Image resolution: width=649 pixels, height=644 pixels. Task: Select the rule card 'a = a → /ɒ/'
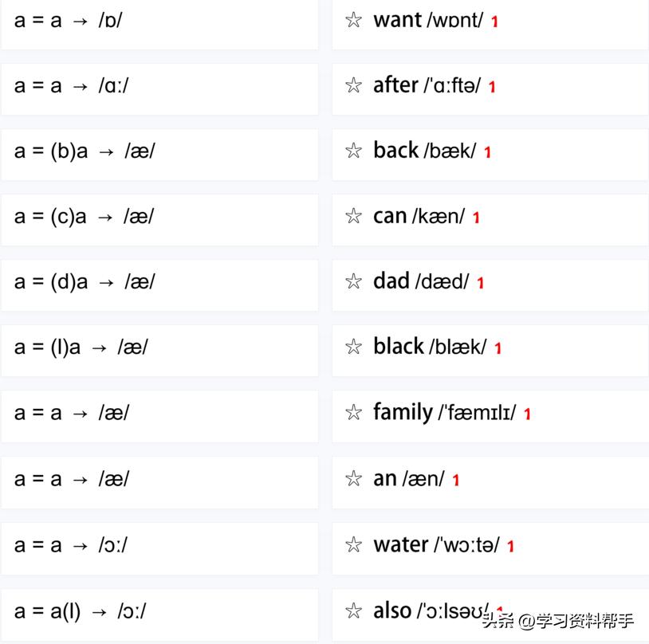pos(159,21)
